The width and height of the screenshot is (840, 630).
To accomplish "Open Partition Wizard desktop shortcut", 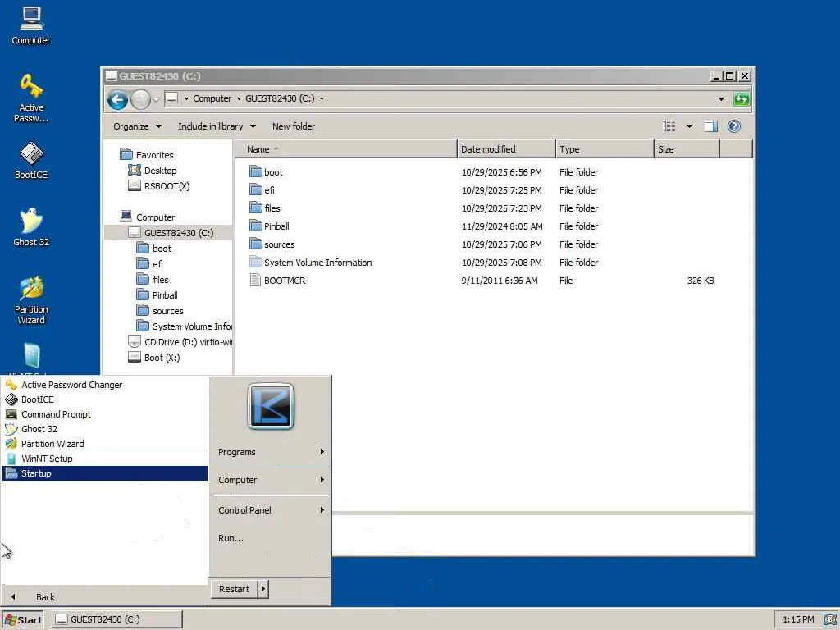I will [31, 290].
